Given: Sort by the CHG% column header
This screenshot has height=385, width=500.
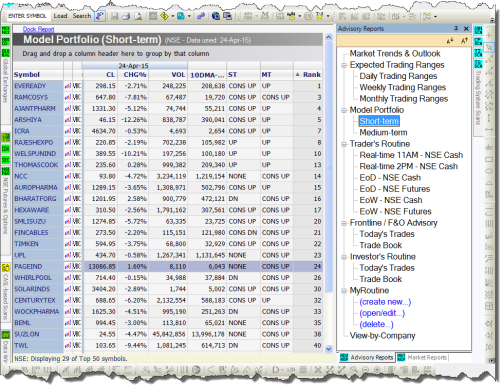Looking at the screenshot, I should (133, 75).
